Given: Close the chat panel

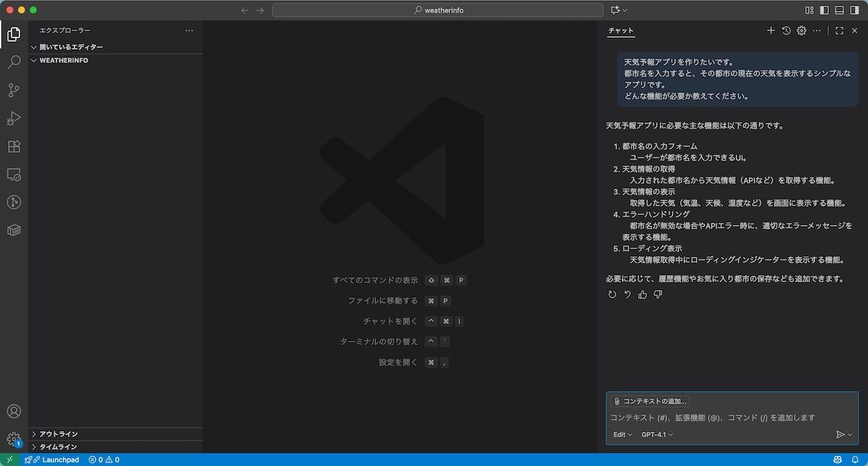Looking at the screenshot, I should pyautogui.click(x=854, y=30).
